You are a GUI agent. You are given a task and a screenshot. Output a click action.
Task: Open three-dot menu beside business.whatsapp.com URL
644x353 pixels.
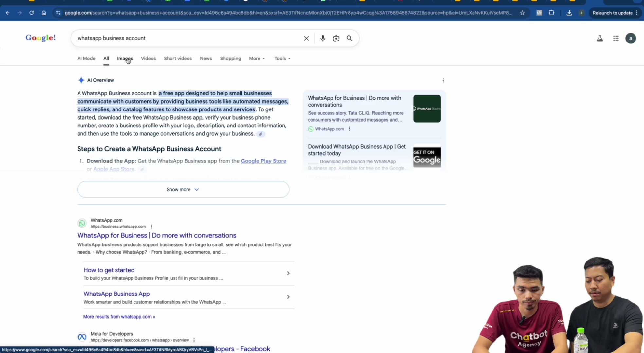click(151, 227)
